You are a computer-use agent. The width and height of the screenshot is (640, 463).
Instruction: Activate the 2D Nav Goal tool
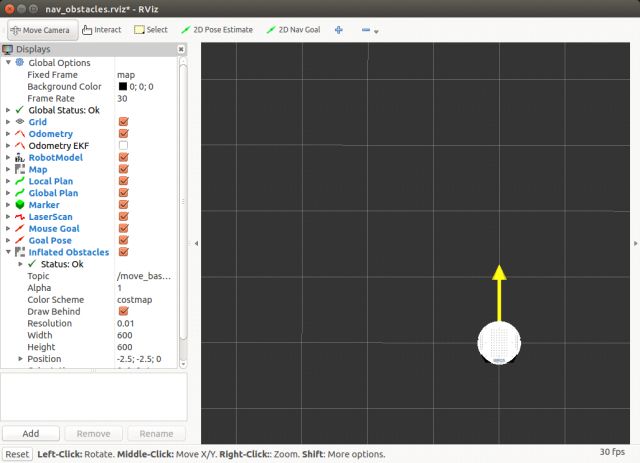[293, 30]
